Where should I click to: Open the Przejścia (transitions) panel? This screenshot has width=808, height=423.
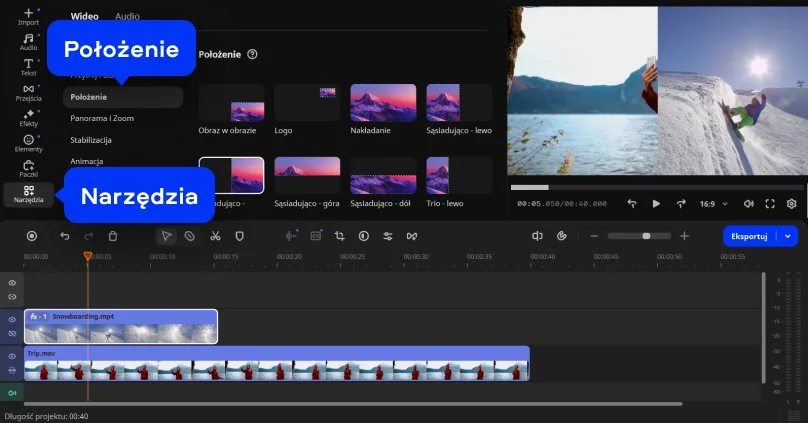pos(28,93)
